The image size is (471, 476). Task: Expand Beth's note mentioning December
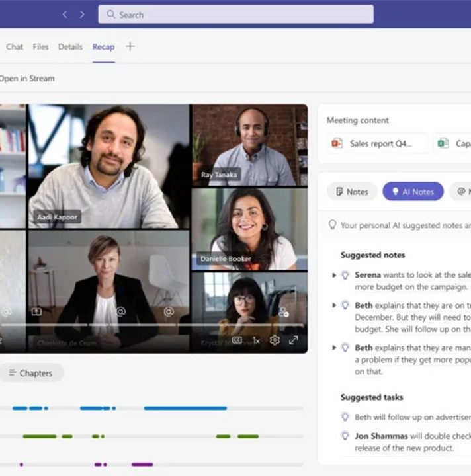pyautogui.click(x=334, y=305)
